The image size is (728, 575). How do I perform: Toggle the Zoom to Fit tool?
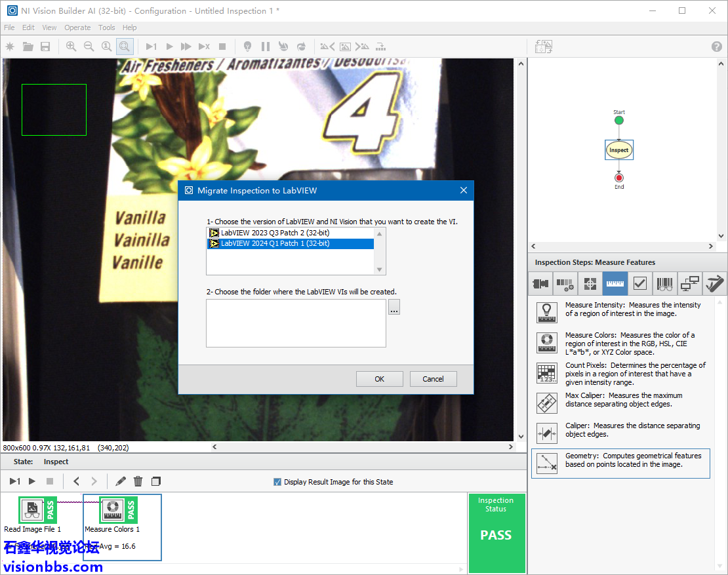coord(124,47)
